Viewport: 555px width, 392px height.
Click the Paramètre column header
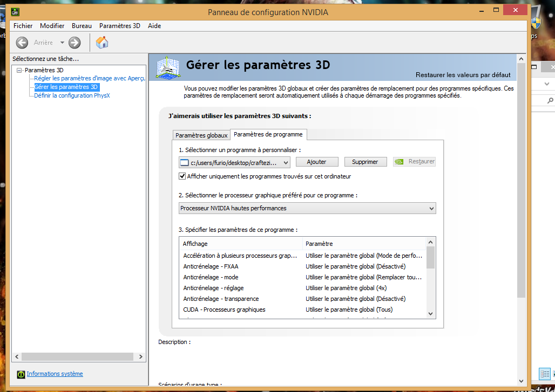[x=364, y=244]
